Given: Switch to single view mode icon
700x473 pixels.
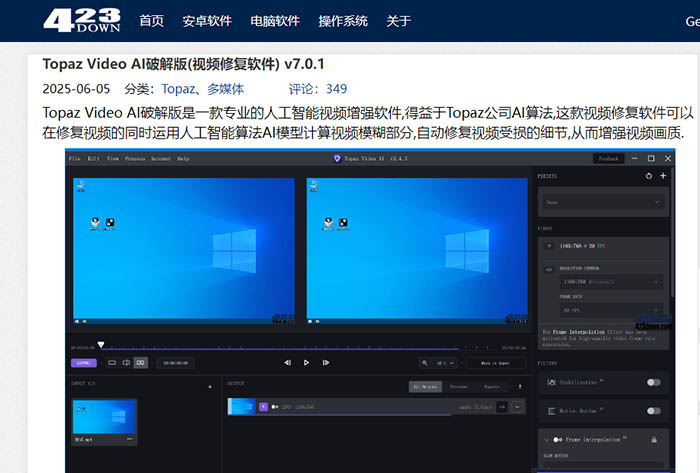Looking at the screenshot, I should 112,363.
